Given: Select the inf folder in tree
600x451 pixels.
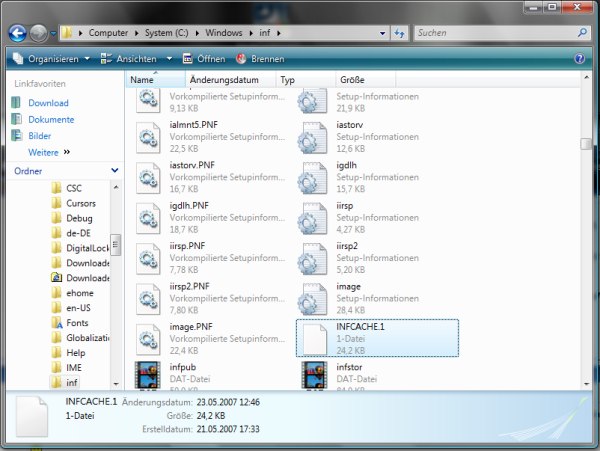Looking at the screenshot, I should pyautogui.click(x=72, y=383).
